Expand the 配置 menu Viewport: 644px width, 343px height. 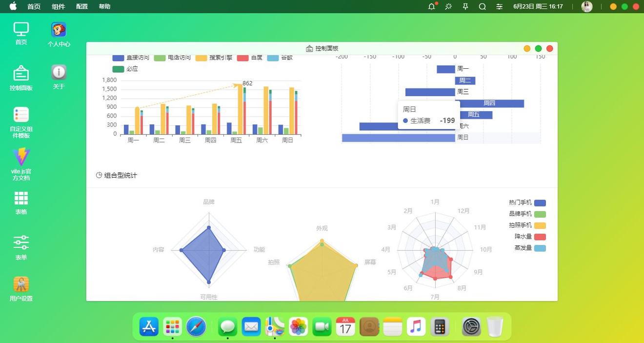pyautogui.click(x=82, y=6)
